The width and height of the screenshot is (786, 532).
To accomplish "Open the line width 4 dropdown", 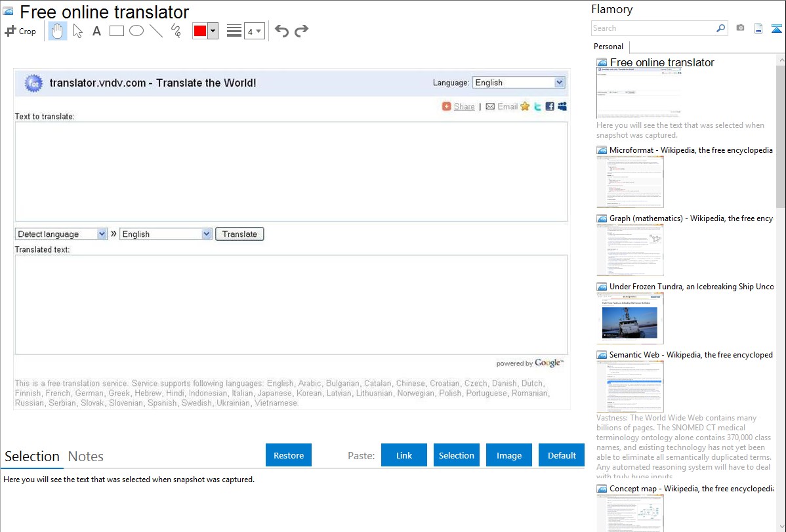I will [x=254, y=31].
